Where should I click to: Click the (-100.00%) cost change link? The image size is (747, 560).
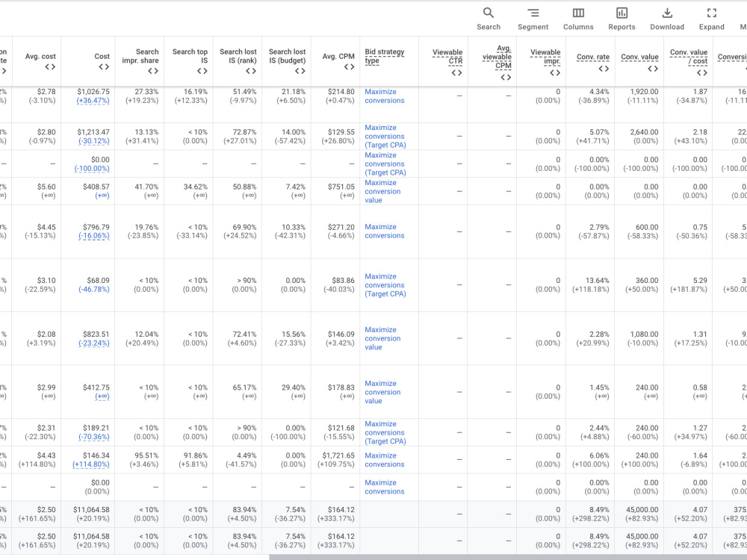pyautogui.click(x=92, y=169)
